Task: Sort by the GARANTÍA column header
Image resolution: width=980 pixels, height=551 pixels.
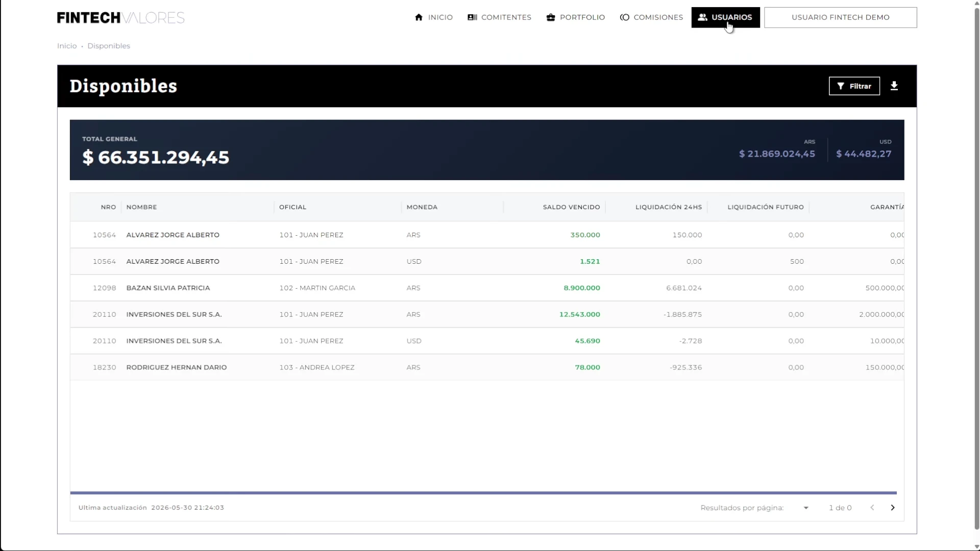Action: pyautogui.click(x=887, y=207)
